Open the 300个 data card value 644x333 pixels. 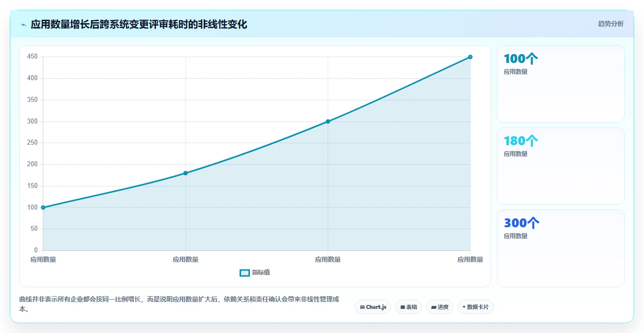(x=522, y=223)
